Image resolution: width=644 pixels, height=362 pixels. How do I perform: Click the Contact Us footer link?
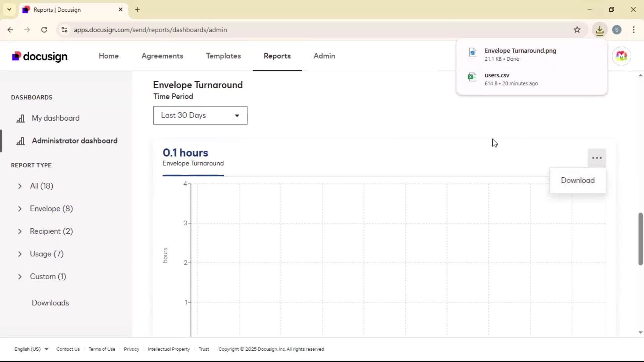68,349
